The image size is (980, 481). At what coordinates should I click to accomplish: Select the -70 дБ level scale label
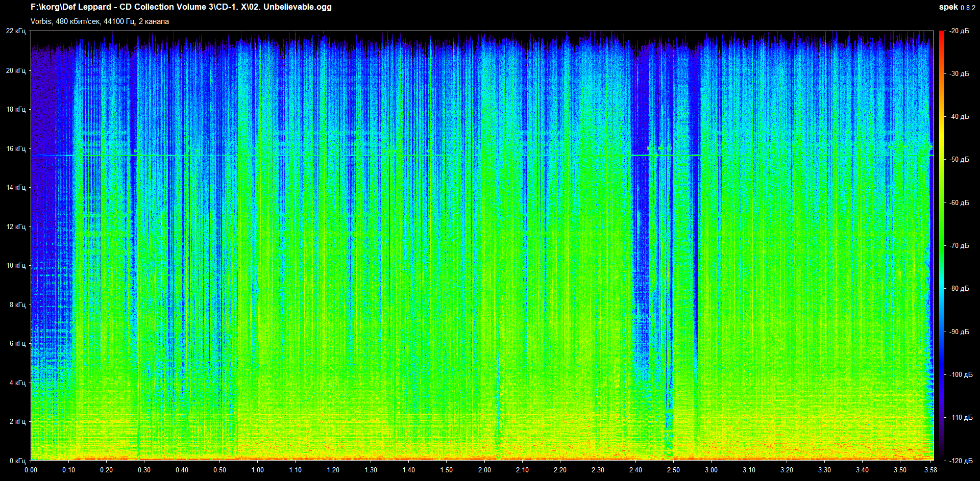click(x=959, y=246)
